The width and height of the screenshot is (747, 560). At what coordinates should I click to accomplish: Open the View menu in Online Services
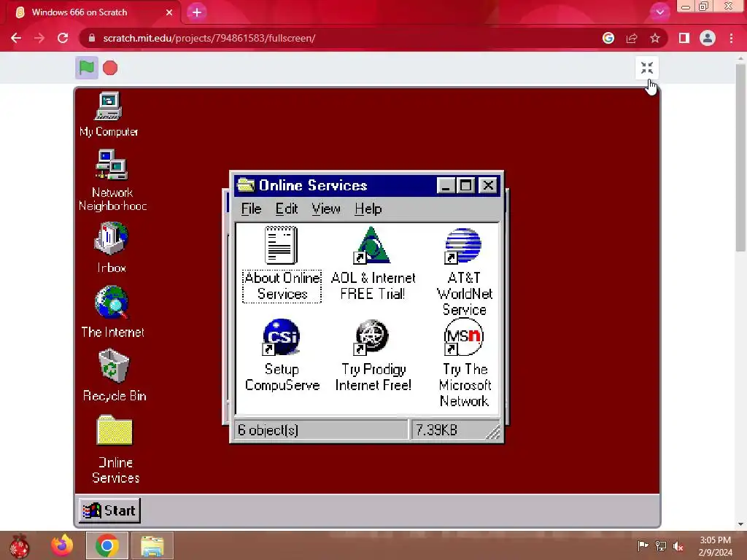pos(326,209)
